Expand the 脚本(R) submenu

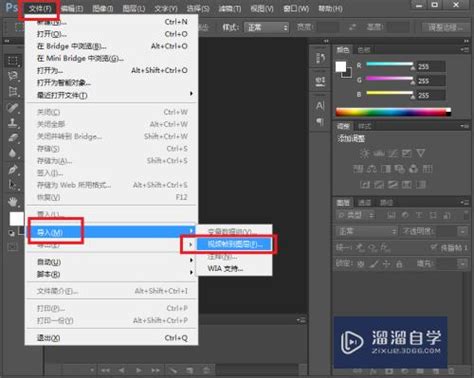pyautogui.click(x=111, y=274)
